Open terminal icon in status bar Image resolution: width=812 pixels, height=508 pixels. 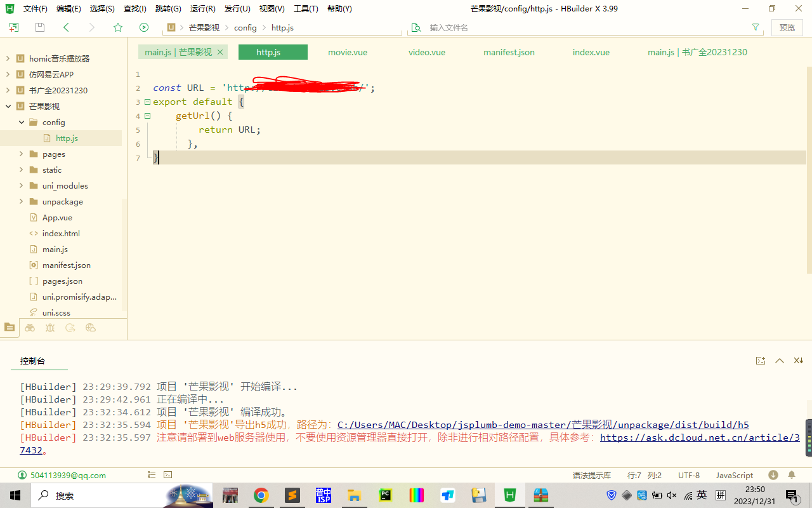pyautogui.click(x=168, y=475)
